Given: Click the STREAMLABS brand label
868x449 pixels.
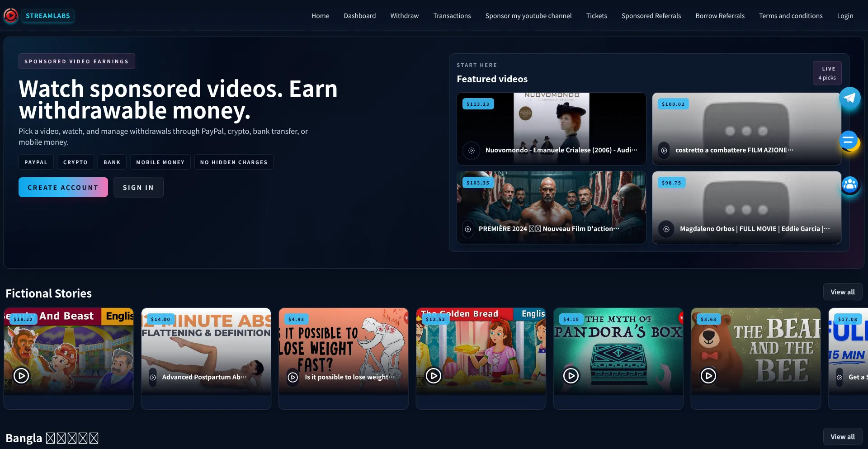Looking at the screenshot, I should coord(48,16).
